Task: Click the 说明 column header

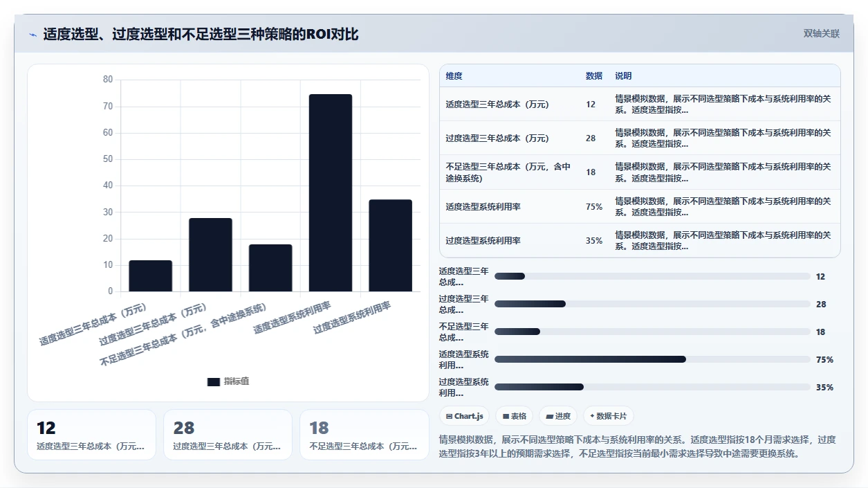Action: 623,76
